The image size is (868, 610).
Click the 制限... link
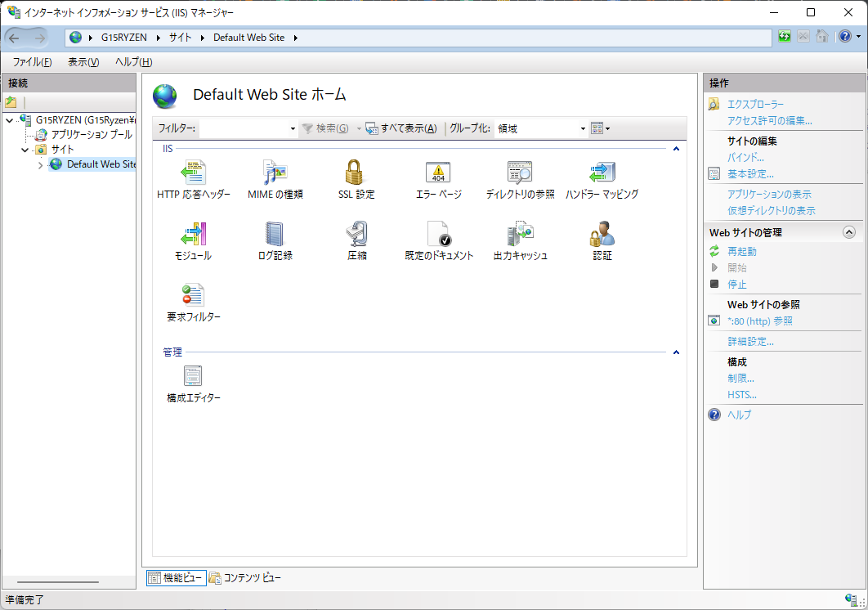740,379
